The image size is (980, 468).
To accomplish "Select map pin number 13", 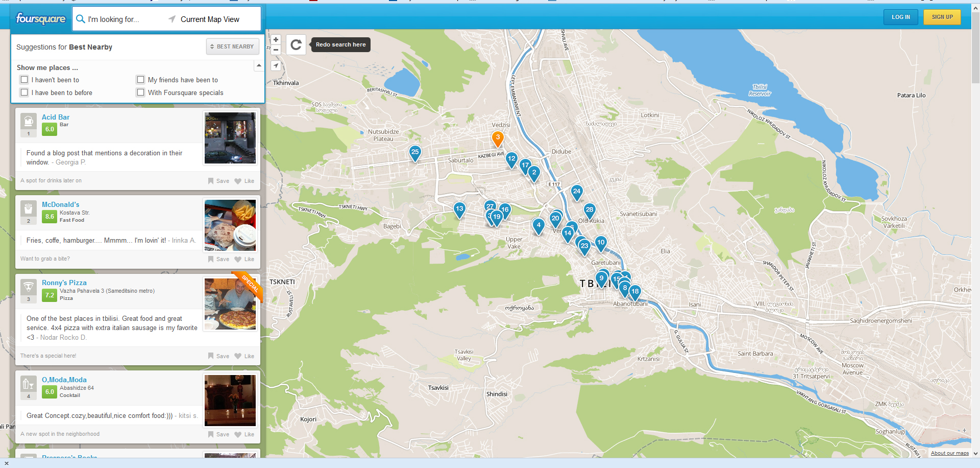I will 459,209.
